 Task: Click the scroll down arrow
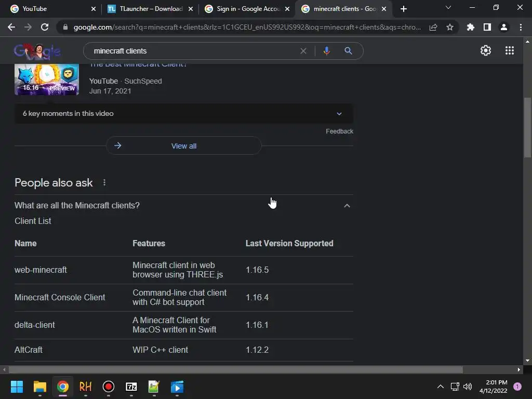(x=527, y=361)
